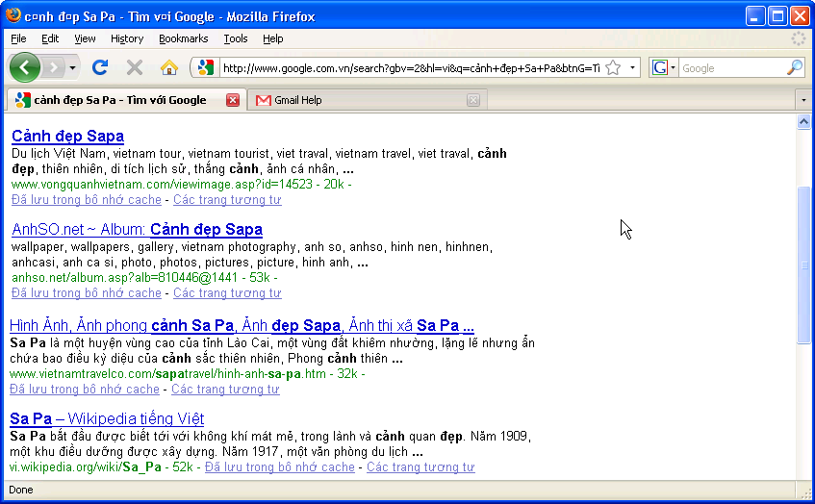Bookmark this page with the star icon
The width and height of the screenshot is (815, 504).
[x=613, y=67]
